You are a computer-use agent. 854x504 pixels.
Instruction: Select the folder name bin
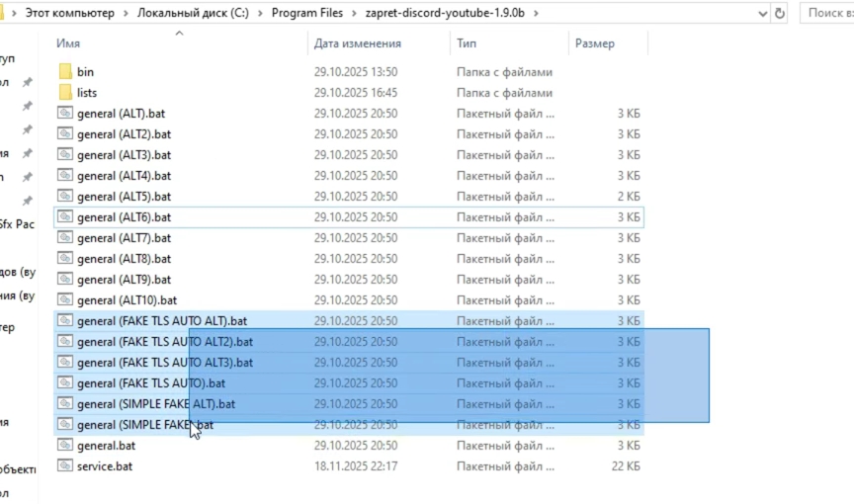pyautogui.click(x=86, y=72)
